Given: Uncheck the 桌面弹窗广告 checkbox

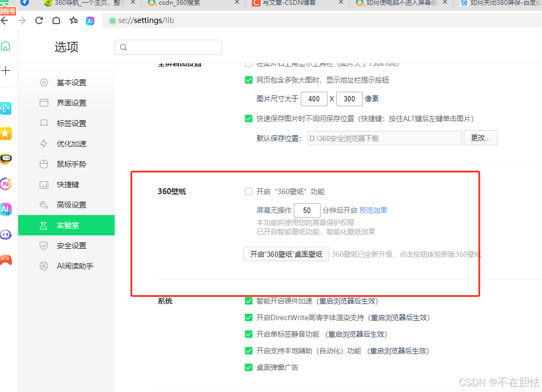Looking at the screenshot, I should point(249,367).
